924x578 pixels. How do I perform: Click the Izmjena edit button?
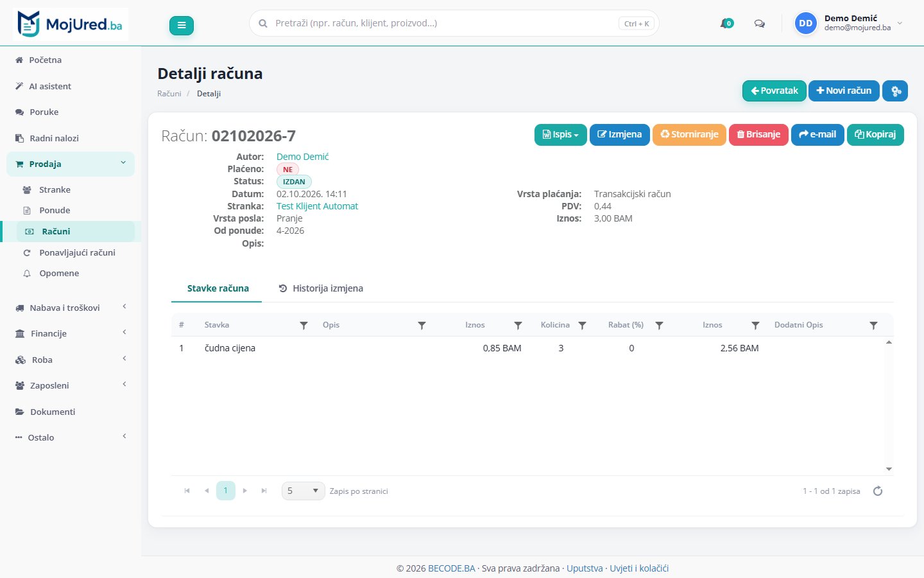point(620,135)
